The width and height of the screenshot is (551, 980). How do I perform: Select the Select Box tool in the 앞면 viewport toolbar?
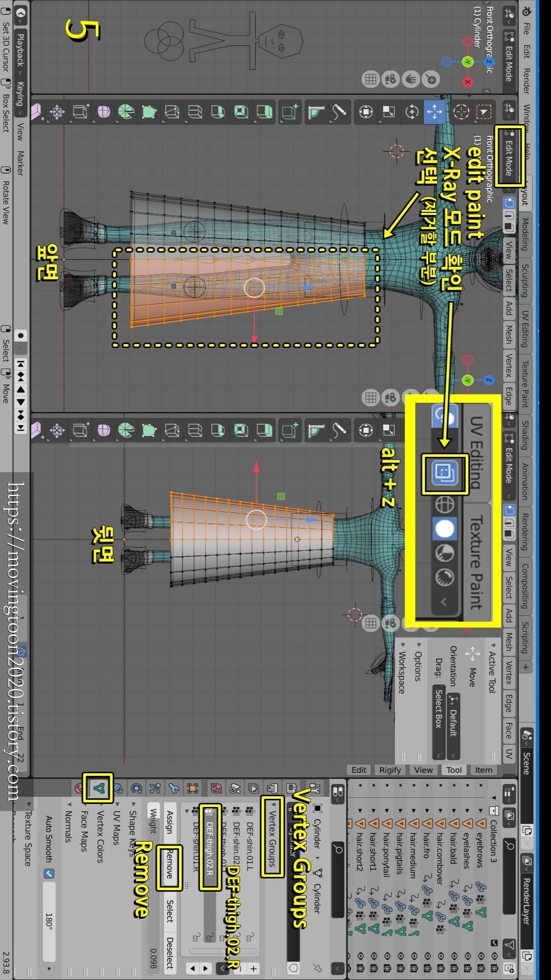click(484, 112)
